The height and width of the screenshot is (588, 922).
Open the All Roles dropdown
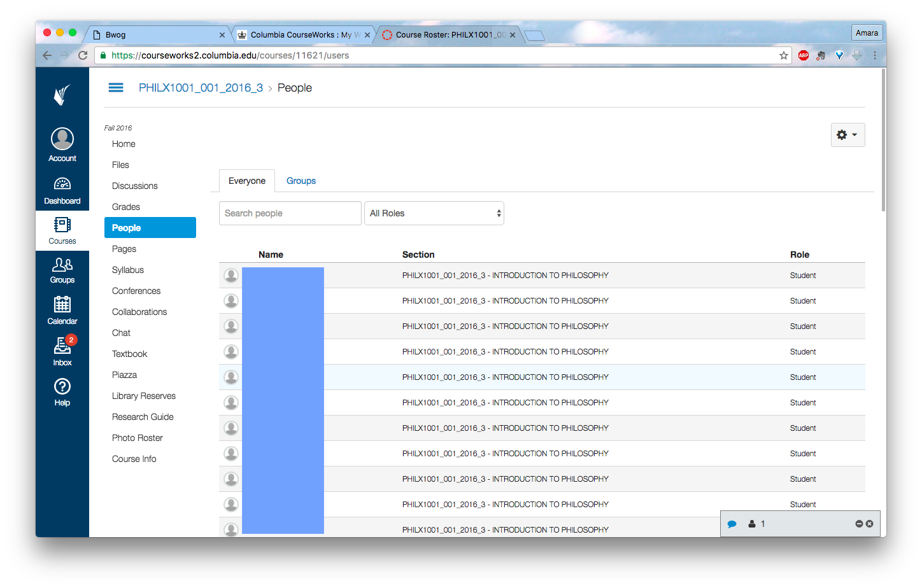click(x=434, y=213)
